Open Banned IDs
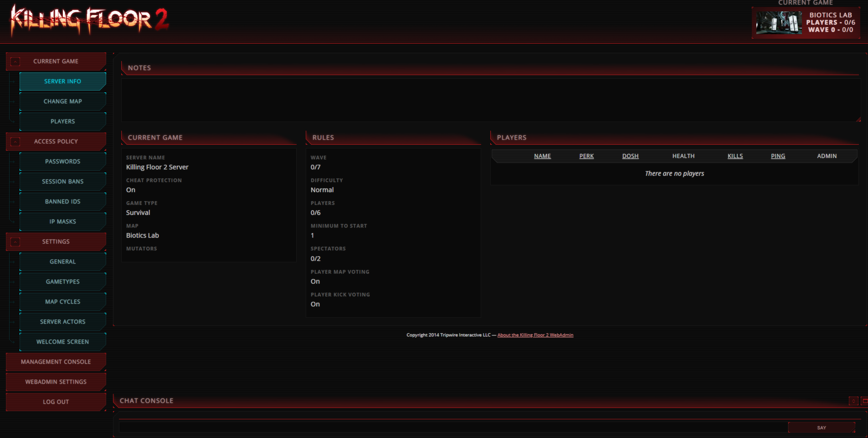Image resolution: width=868 pixels, height=438 pixels. [63, 202]
